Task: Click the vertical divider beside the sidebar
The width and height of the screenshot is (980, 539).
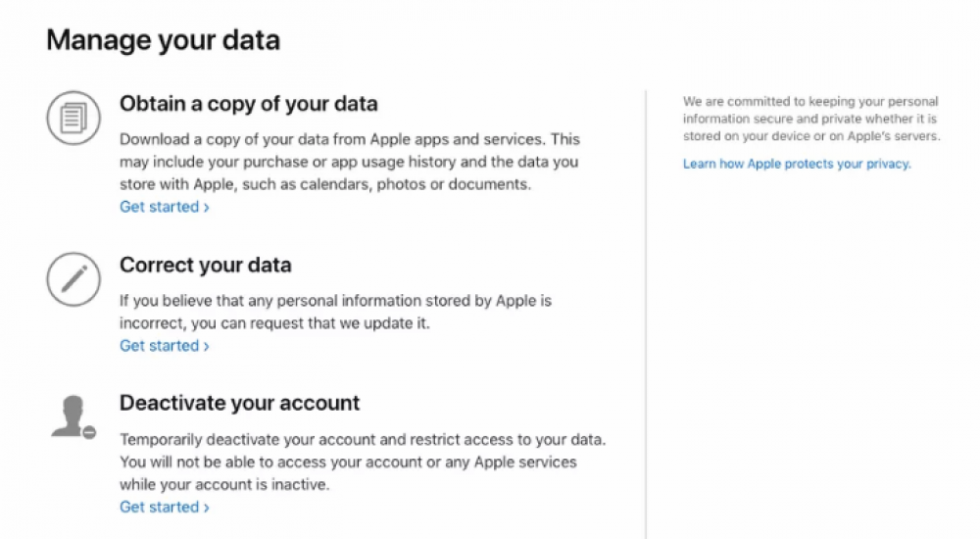Action: pos(646,314)
